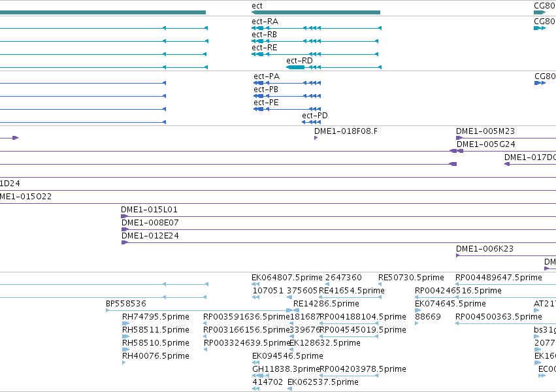Select the ect-RD transcript exon block
The height and width of the screenshot is (392, 556).
point(295,67)
